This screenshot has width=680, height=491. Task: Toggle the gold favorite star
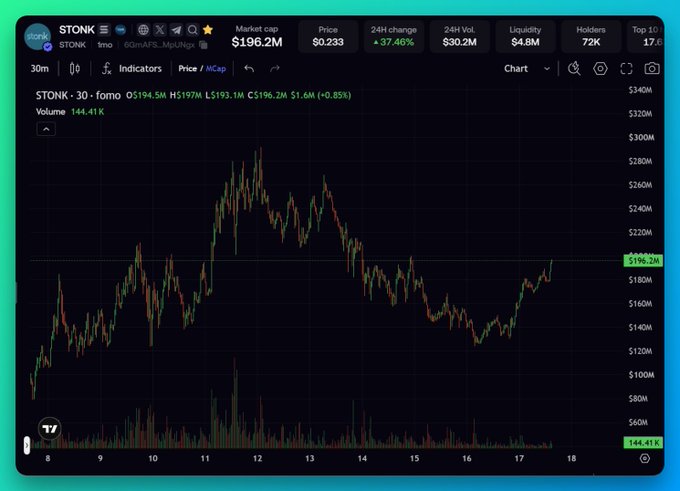(208, 29)
